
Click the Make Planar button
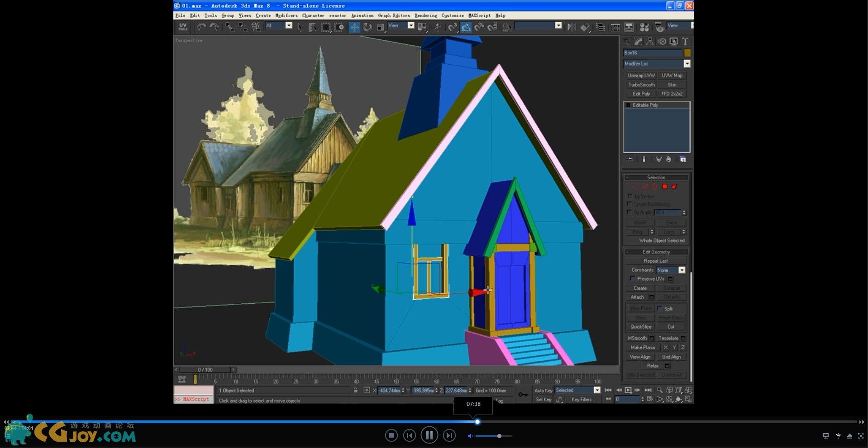(x=643, y=348)
